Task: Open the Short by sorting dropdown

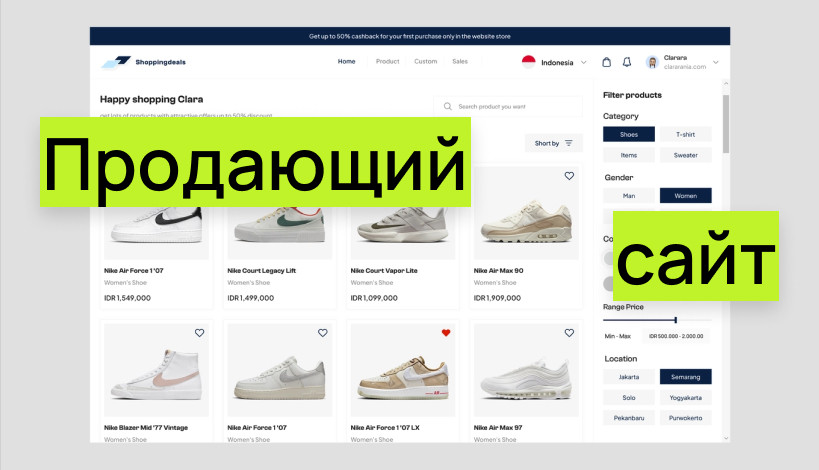Action: pos(553,143)
